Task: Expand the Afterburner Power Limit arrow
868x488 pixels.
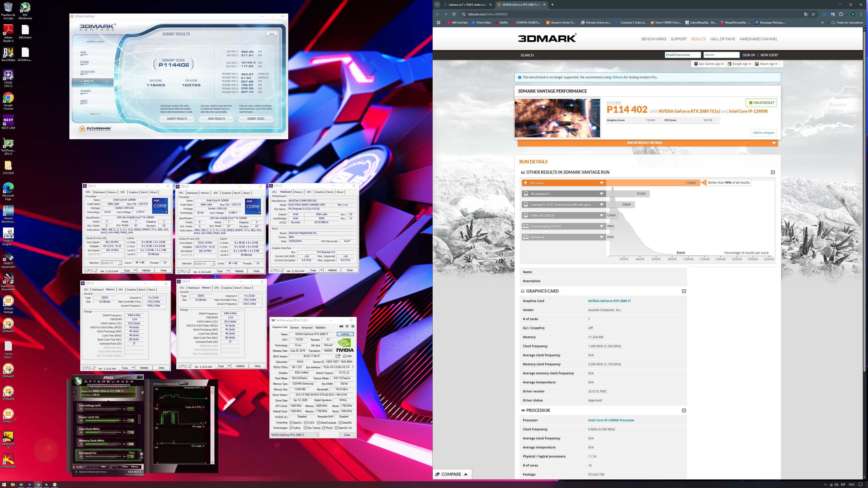Action: (x=139, y=420)
